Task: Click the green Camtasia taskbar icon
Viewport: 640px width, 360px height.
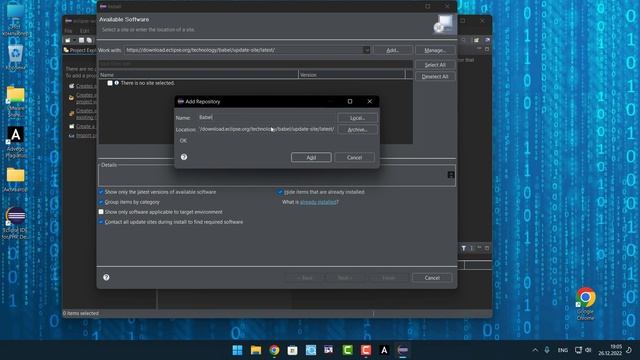Action: [x=347, y=350]
